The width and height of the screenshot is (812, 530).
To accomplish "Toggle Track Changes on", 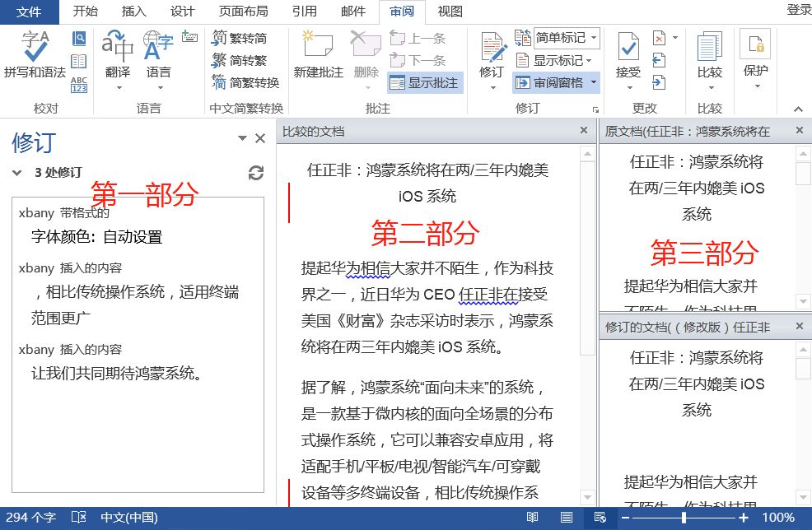I will click(x=492, y=54).
